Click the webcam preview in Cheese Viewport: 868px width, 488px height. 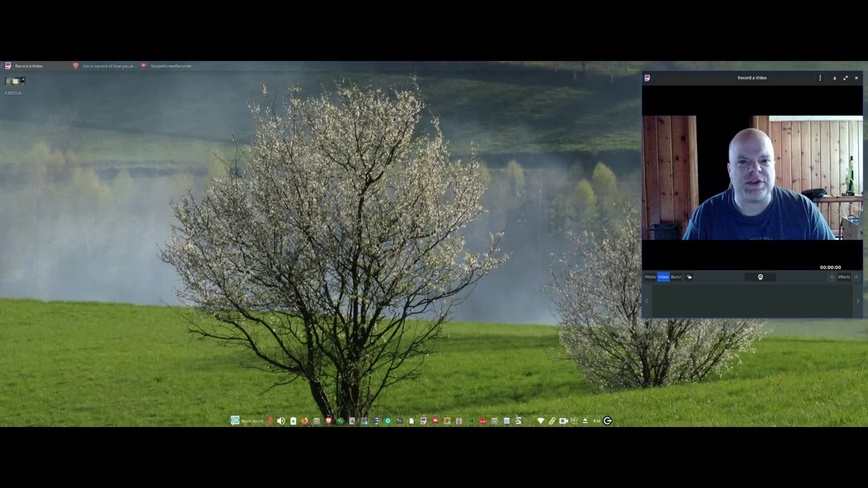coord(752,178)
